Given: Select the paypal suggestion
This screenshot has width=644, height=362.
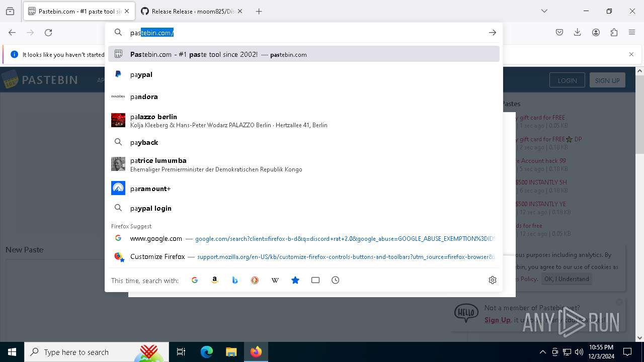Looking at the screenshot, I should (x=304, y=74).
